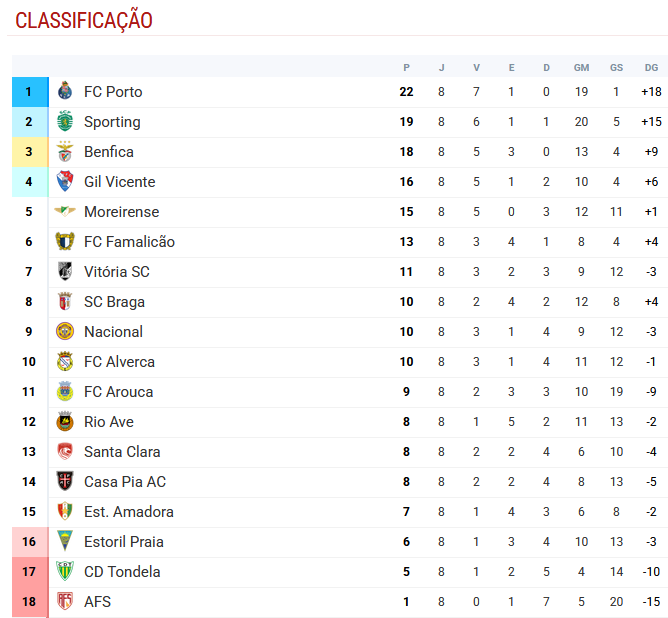
Task: Click the Santa Clara team crest
Action: [65, 452]
